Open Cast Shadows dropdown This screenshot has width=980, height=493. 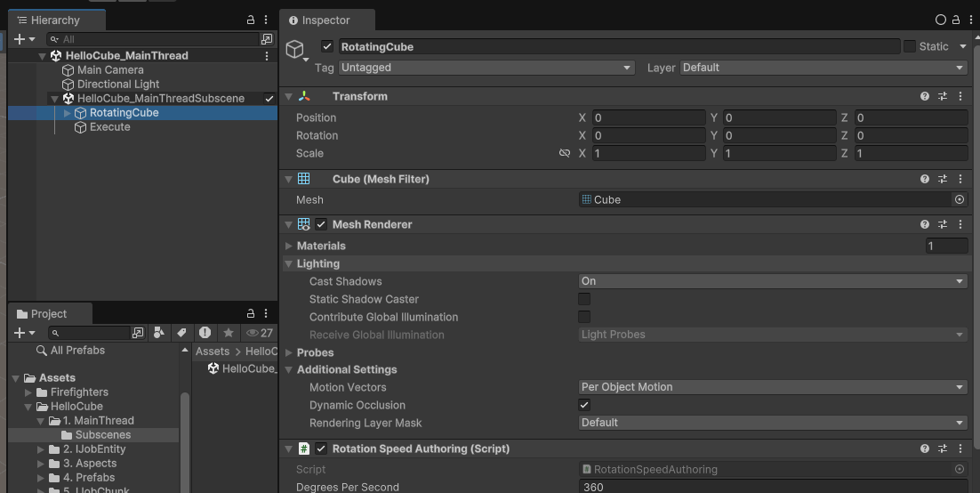(x=773, y=281)
